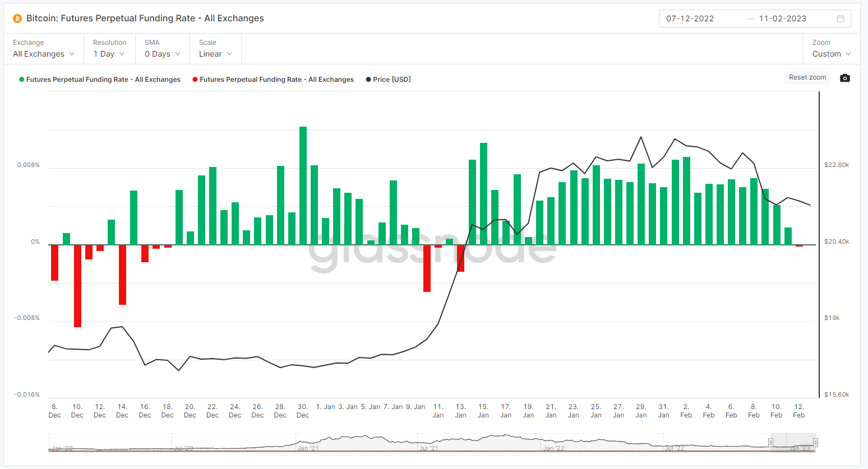The width and height of the screenshot is (868, 469).
Task: Click the $22.80k price axis label
Action: coord(837,165)
